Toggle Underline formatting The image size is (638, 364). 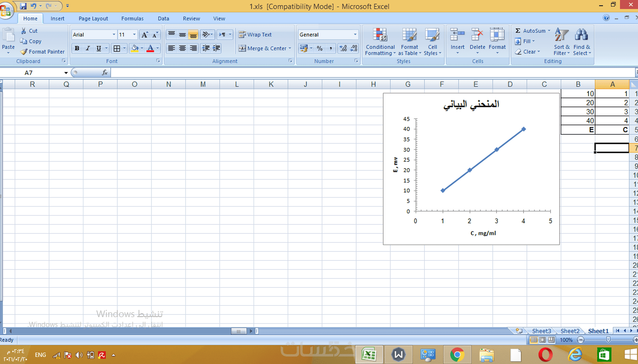99,48
